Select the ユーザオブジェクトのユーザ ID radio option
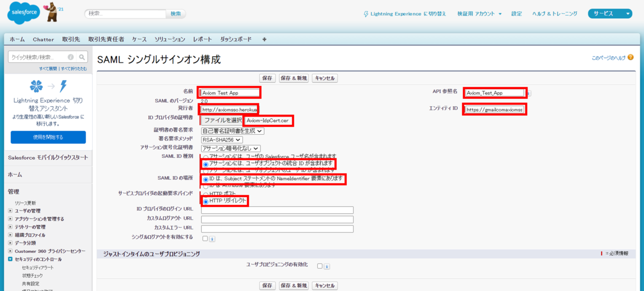The image size is (644, 291). pos(206,170)
